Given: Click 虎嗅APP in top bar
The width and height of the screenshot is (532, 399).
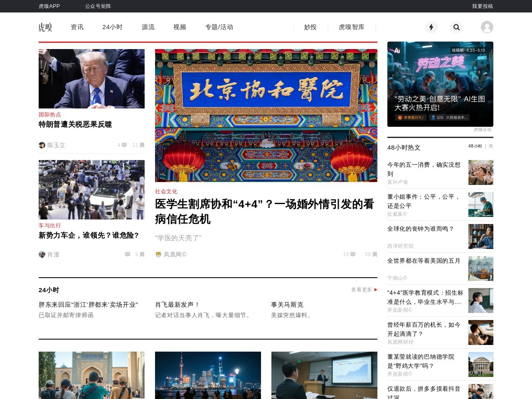Looking at the screenshot, I should [x=49, y=6].
